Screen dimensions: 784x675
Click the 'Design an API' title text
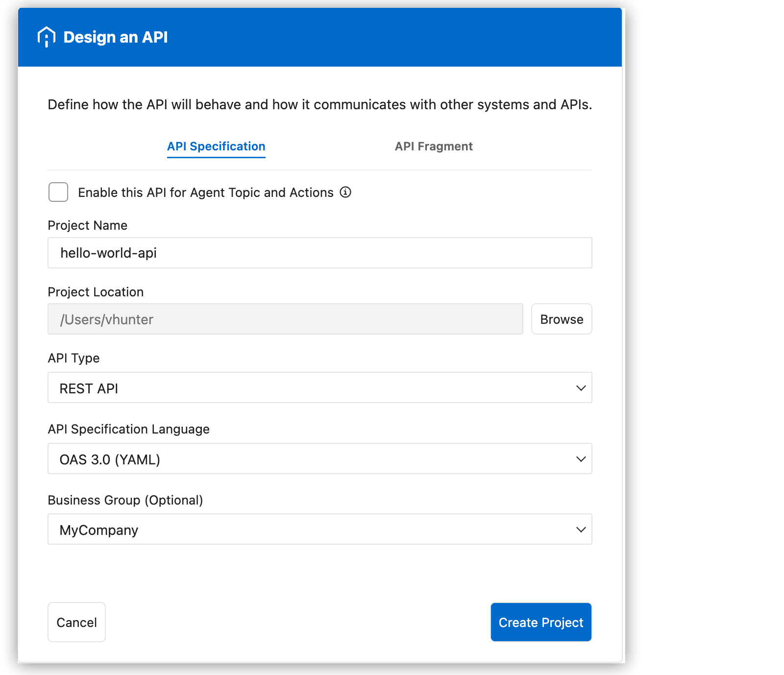pos(116,37)
